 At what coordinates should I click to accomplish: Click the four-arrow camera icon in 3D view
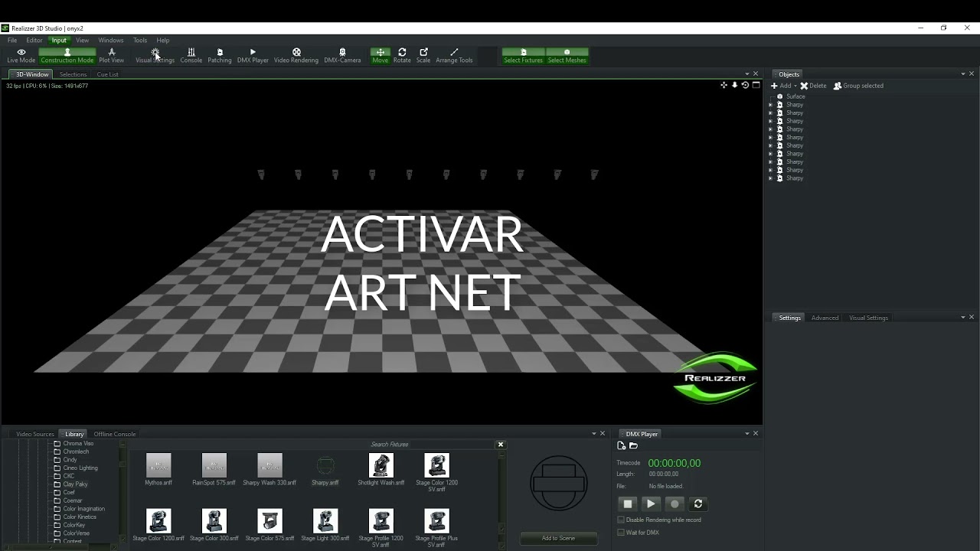[724, 85]
